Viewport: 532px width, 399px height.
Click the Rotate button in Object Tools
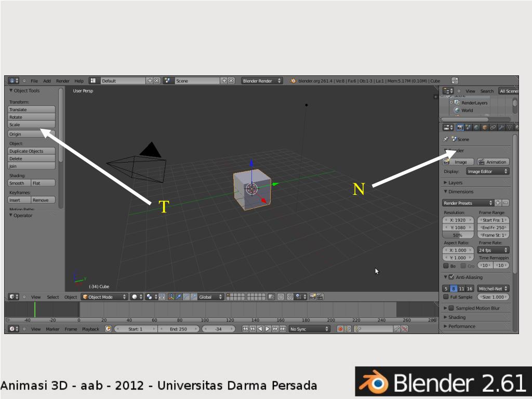(x=31, y=117)
